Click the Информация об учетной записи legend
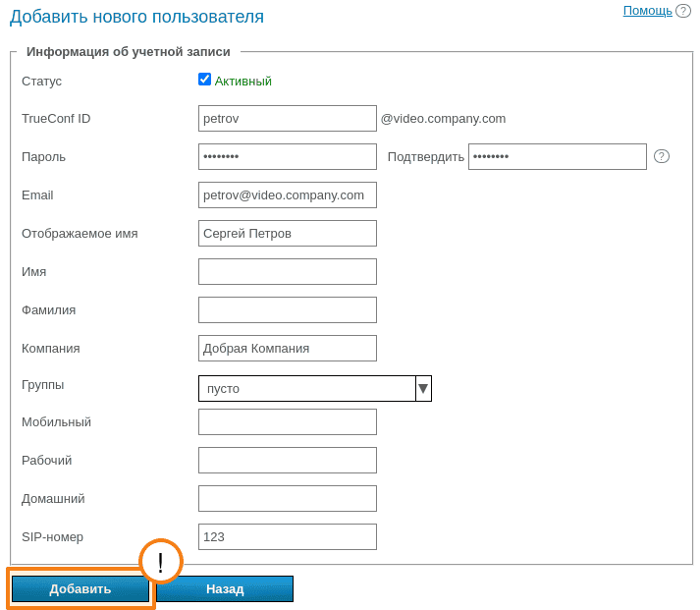The width and height of the screenshot is (700, 610). coord(129,52)
